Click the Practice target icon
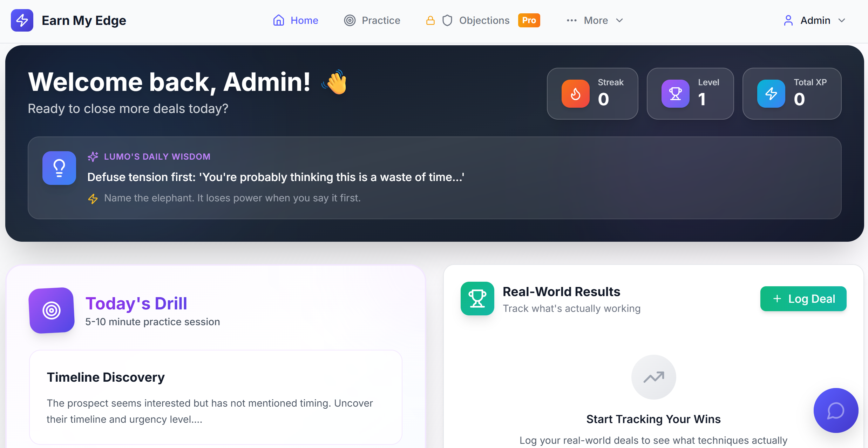The image size is (868, 448). (350, 20)
